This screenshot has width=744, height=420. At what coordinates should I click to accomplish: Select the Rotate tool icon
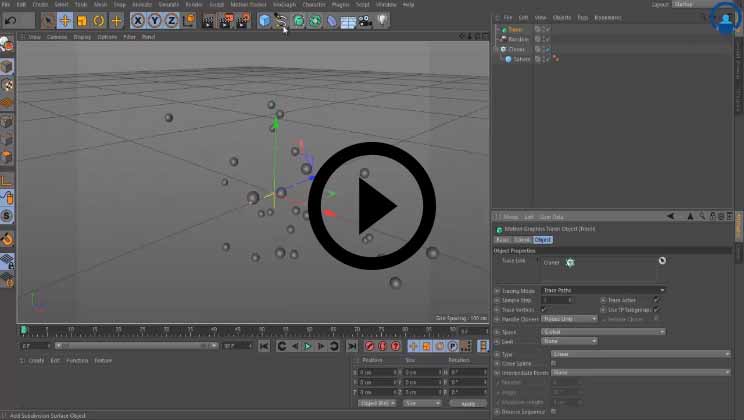point(99,20)
